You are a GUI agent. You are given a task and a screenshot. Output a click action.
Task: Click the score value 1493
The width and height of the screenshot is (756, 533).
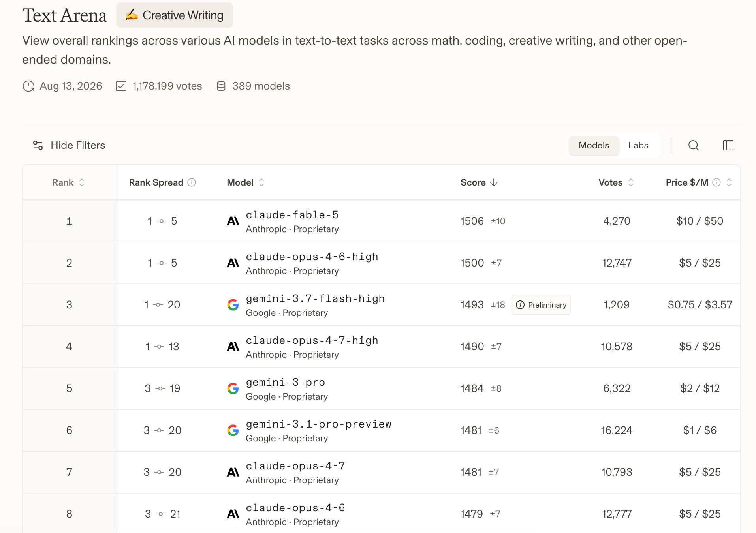point(472,305)
